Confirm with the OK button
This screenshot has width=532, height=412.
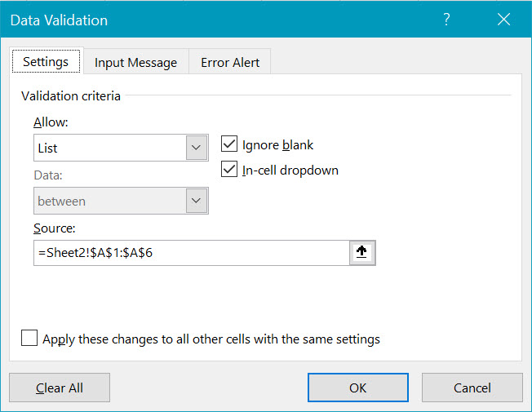pos(358,388)
